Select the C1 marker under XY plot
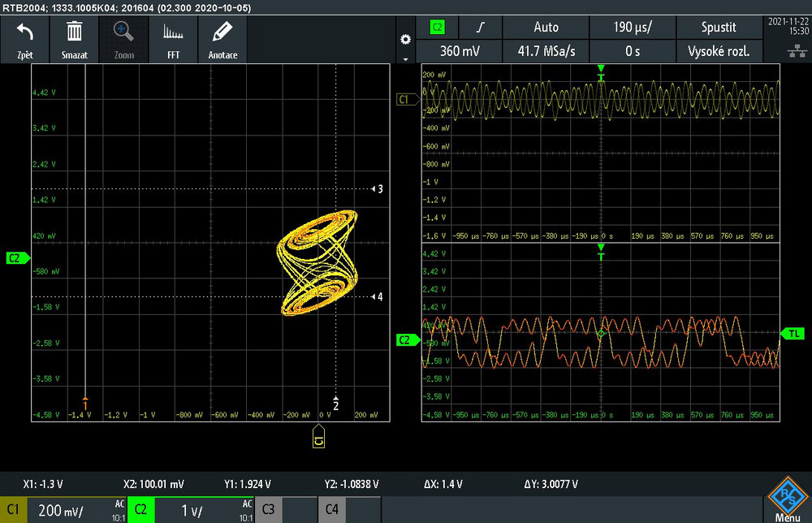The height and width of the screenshot is (523, 812). pos(318,437)
